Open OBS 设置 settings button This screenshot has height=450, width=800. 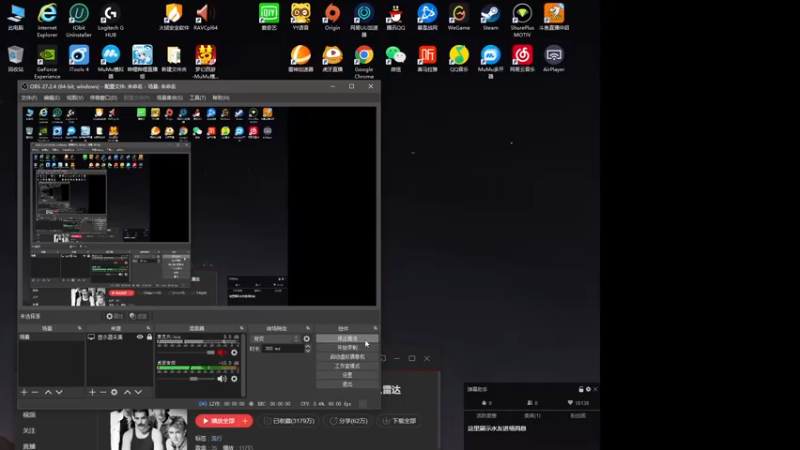[x=347, y=375]
